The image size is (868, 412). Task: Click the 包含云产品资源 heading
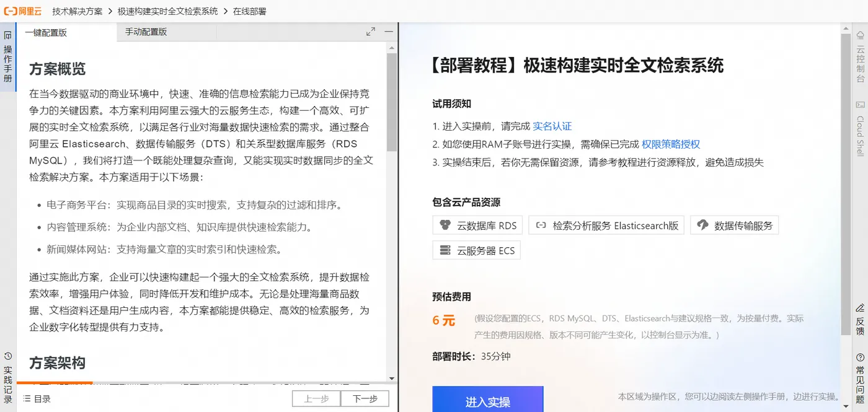[x=466, y=202]
